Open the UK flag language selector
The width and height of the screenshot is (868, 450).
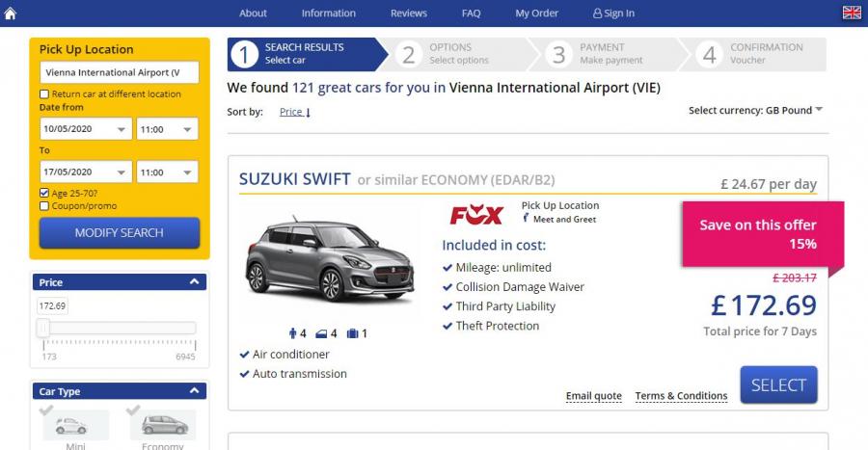pyautogui.click(x=852, y=13)
